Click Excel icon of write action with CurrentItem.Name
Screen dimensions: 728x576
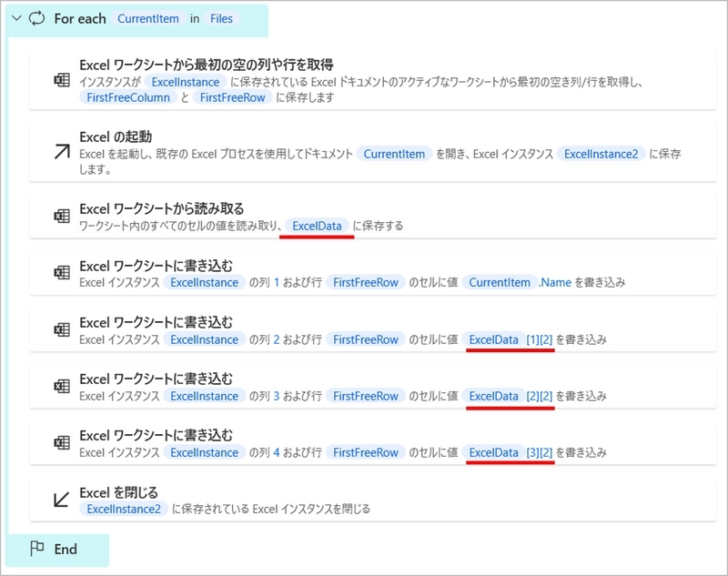62,272
